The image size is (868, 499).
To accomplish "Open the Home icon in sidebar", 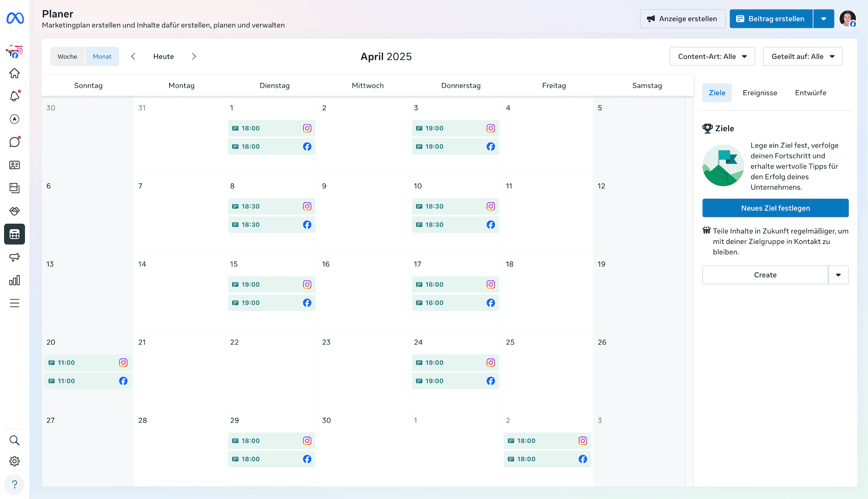I will point(14,73).
